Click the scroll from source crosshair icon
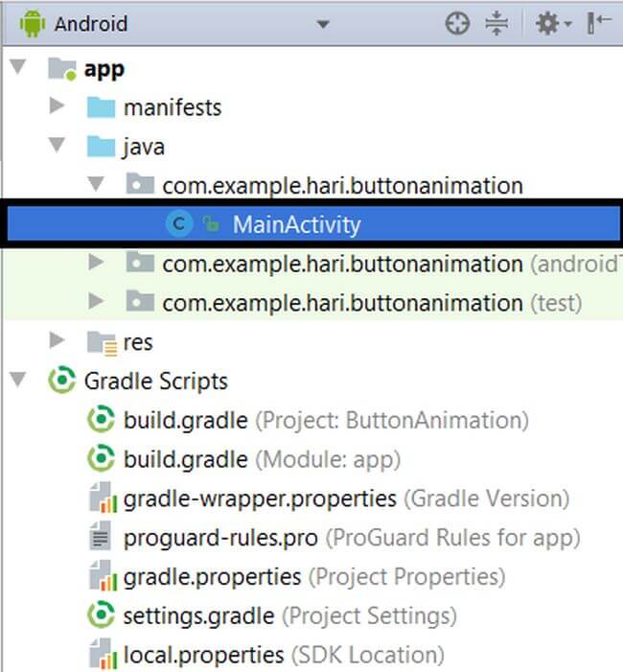 (x=457, y=24)
